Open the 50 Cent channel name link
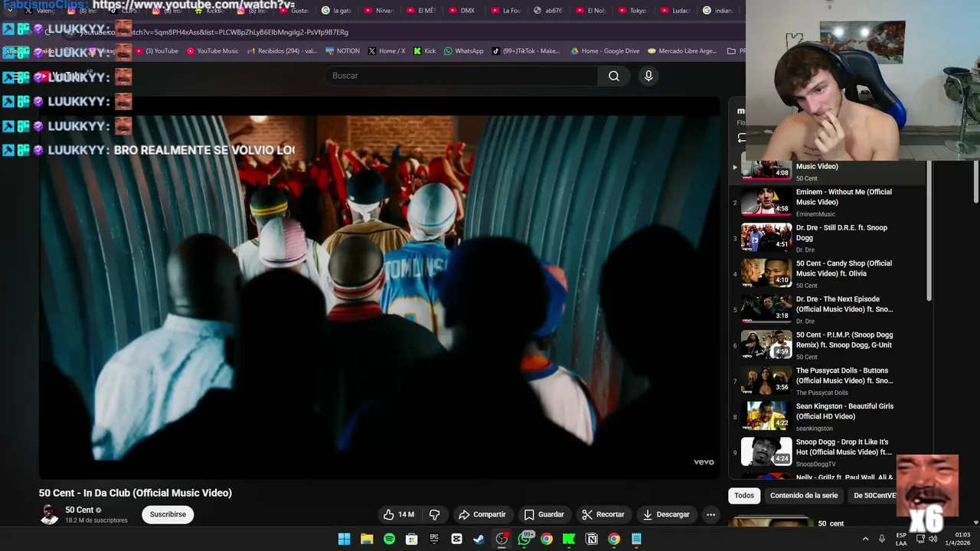The height and width of the screenshot is (551, 980). point(80,510)
